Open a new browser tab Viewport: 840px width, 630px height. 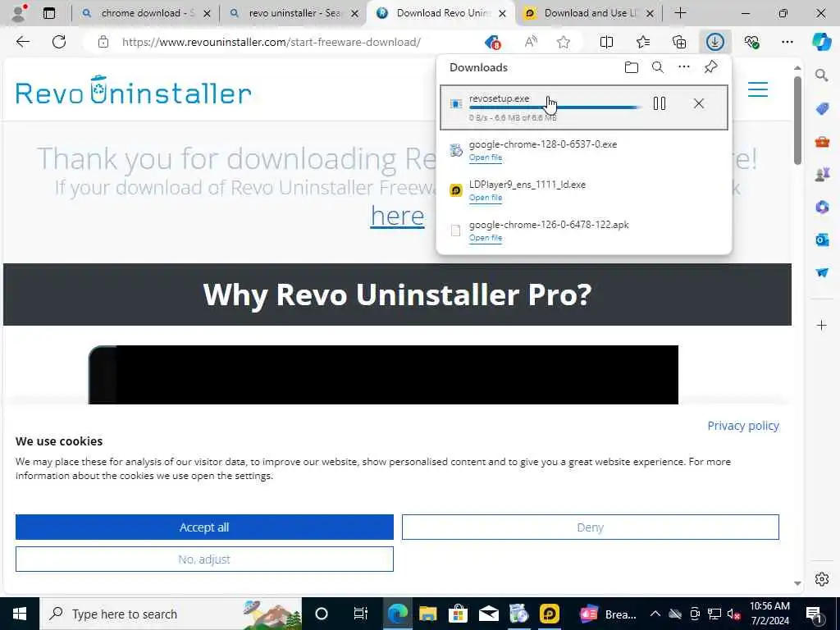[x=680, y=13]
